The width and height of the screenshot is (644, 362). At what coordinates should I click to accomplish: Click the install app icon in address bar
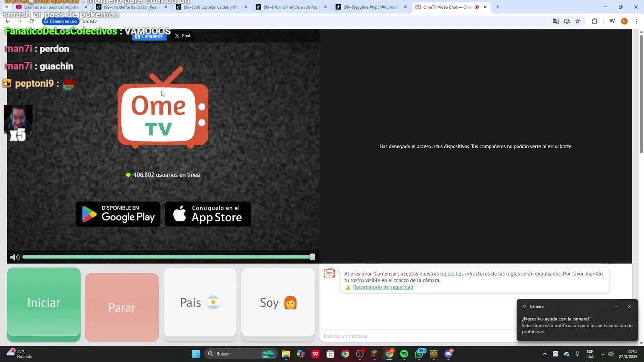click(x=567, y=21)
